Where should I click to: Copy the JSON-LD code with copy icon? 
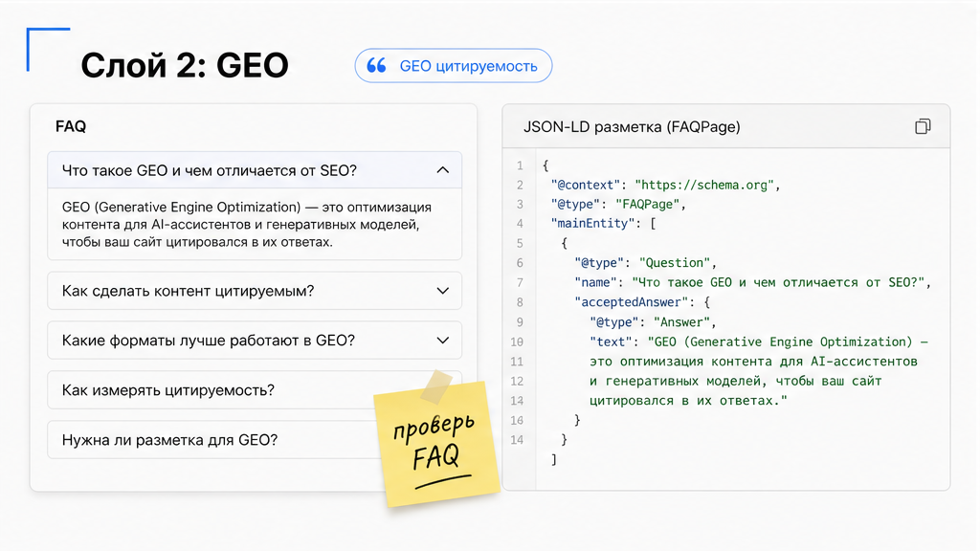(x=923, y=126)
